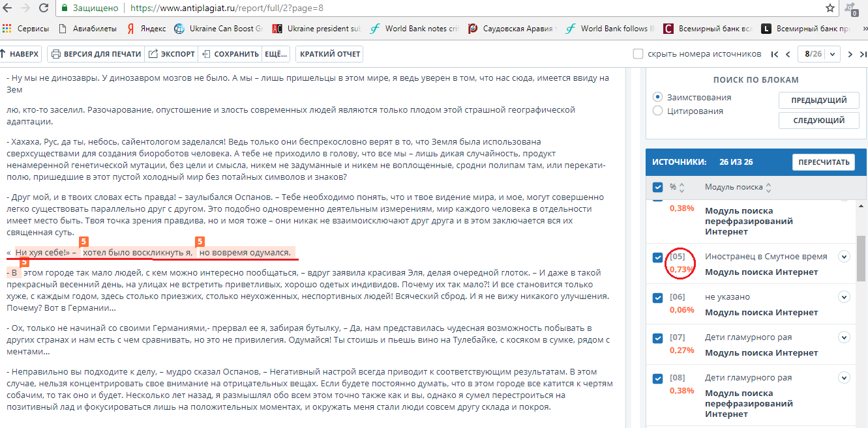Viewport: 868px width, 428px height.
Task: Click the sources list scrollbar
Action: [x=861, y=257]
